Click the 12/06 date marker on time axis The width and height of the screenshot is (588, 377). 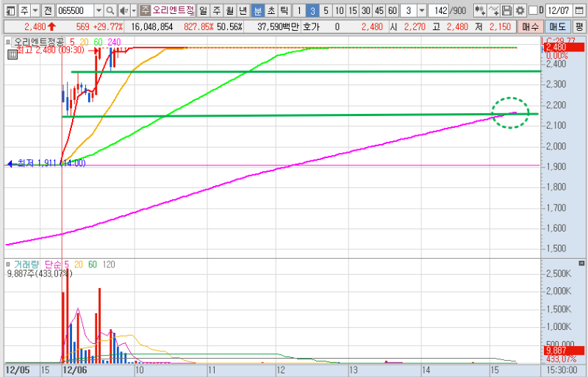point(75,370)
